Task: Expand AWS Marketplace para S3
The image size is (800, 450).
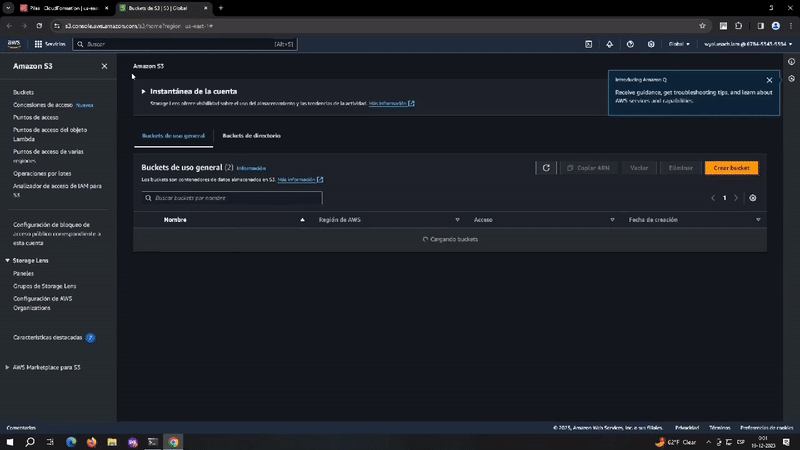Action: click(x=8, y=367)
